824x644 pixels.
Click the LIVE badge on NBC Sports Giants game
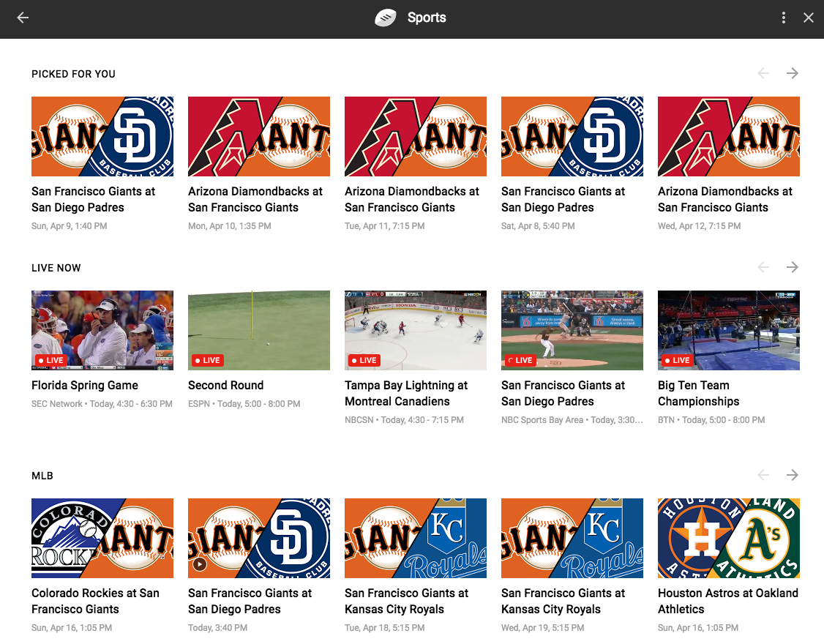[x=521, y=360]
